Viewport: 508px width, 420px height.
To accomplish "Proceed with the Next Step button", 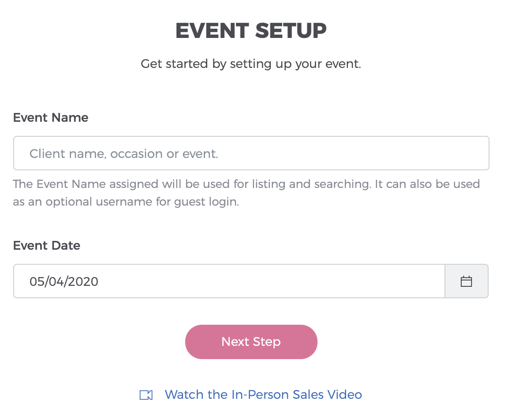I will [x=251, y=342].
